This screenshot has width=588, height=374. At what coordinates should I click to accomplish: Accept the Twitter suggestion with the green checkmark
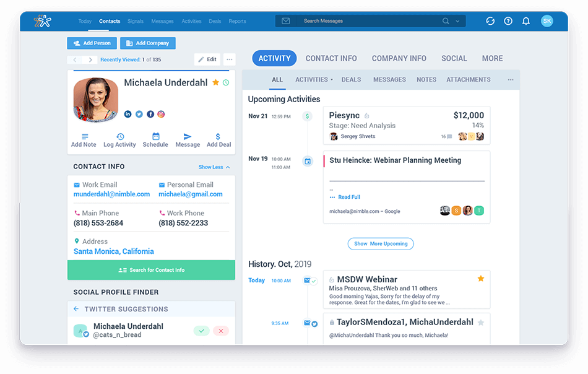pyautogui.click(x=201, y=331)
